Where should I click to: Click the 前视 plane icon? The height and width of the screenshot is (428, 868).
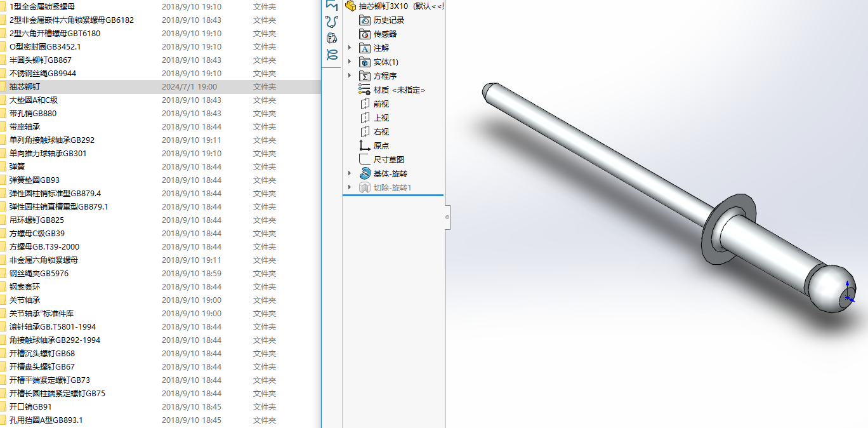[x=365, y=104]
